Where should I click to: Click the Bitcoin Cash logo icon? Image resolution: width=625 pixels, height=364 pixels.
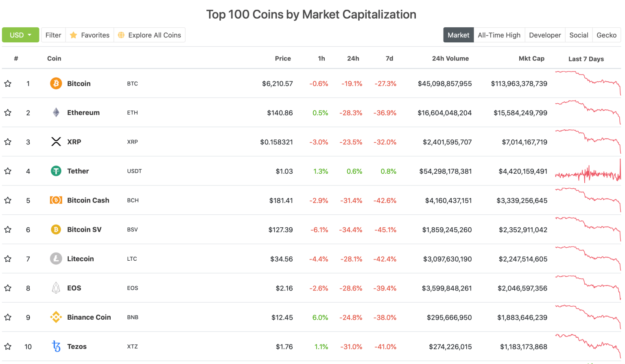pyautogui.click(x=56, y=200)
